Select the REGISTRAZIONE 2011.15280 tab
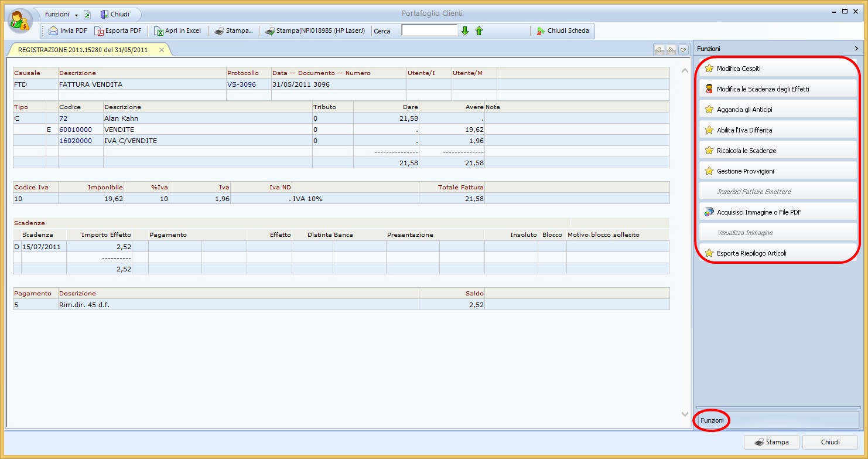The width and height of the screenshot is (868, 459). [83, 50]
